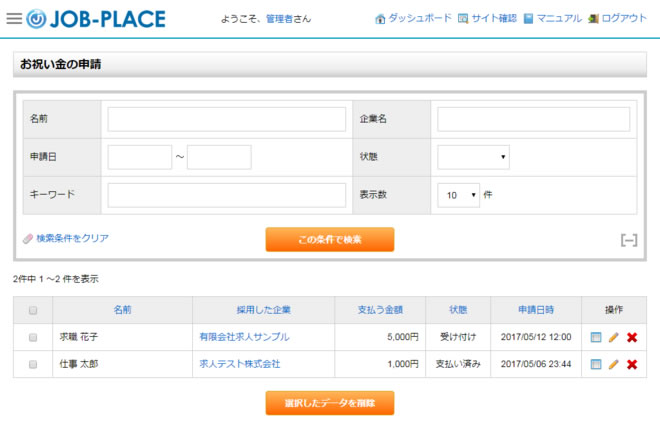
Task: Click the detail view icon for 仕事 太郎
Action: point(596,364)
